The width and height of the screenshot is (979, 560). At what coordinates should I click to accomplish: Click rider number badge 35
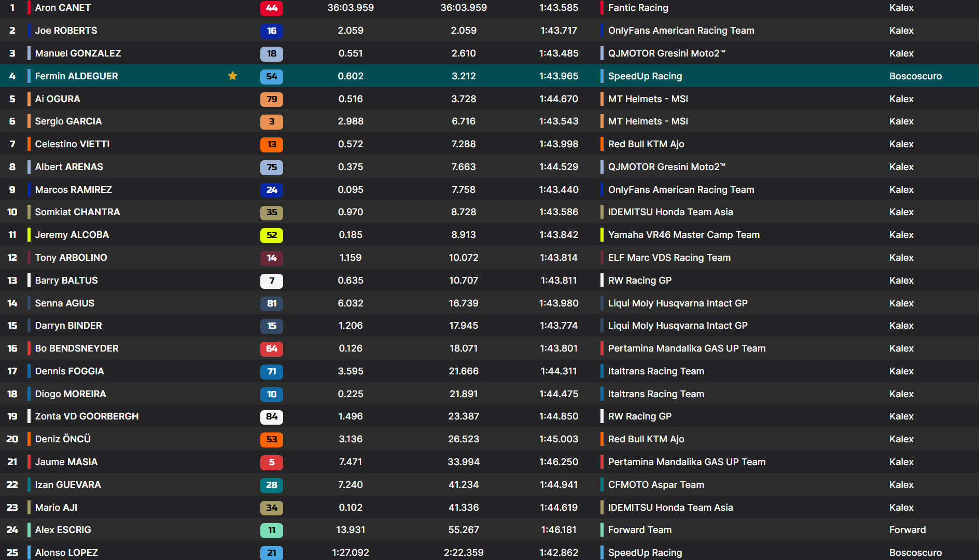click(272, 212)
